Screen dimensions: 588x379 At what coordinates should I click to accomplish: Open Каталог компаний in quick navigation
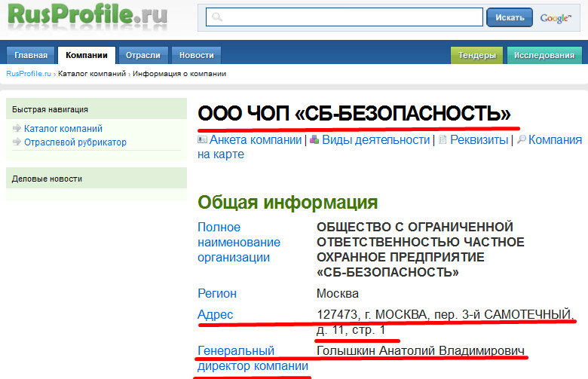coord(63,129)
